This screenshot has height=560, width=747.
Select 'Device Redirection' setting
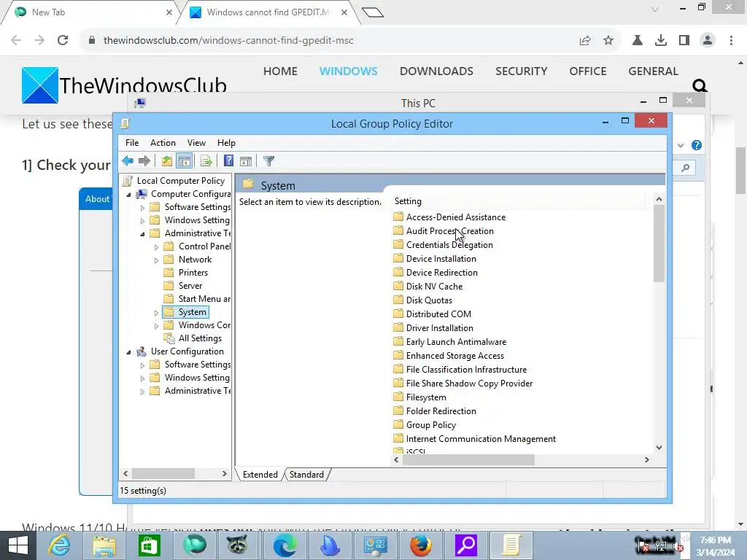tap(441, 273)
